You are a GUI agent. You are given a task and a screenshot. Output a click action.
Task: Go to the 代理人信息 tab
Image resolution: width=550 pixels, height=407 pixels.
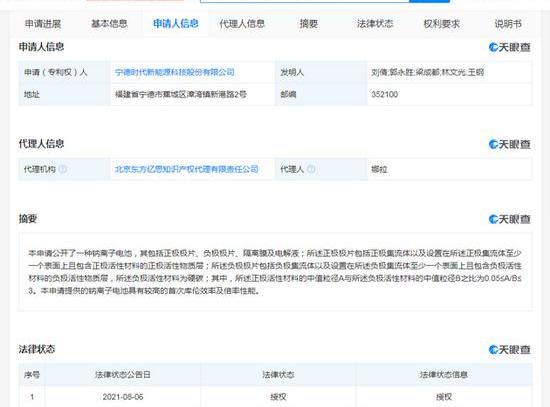(x=242, y=24)
